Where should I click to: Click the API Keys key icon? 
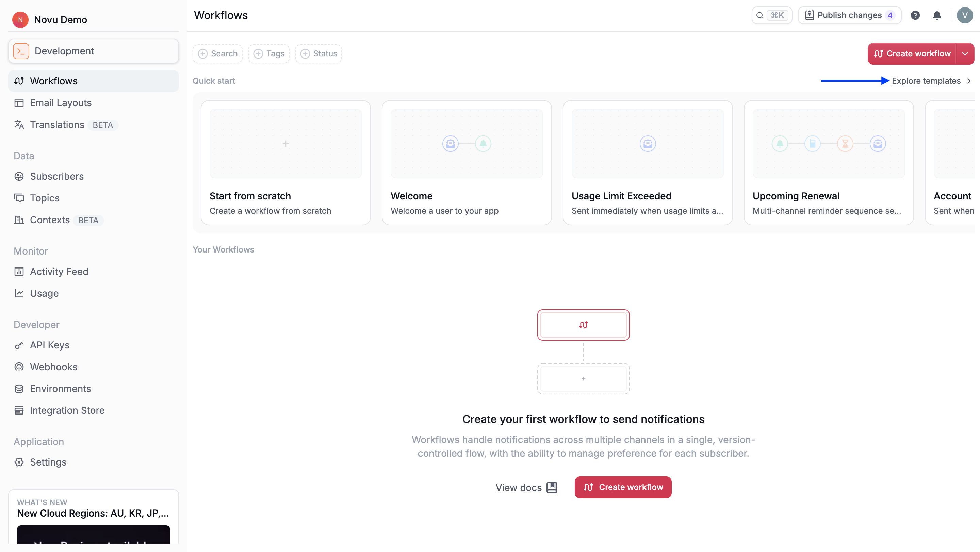pyautogui.click(x=19, y=345)
